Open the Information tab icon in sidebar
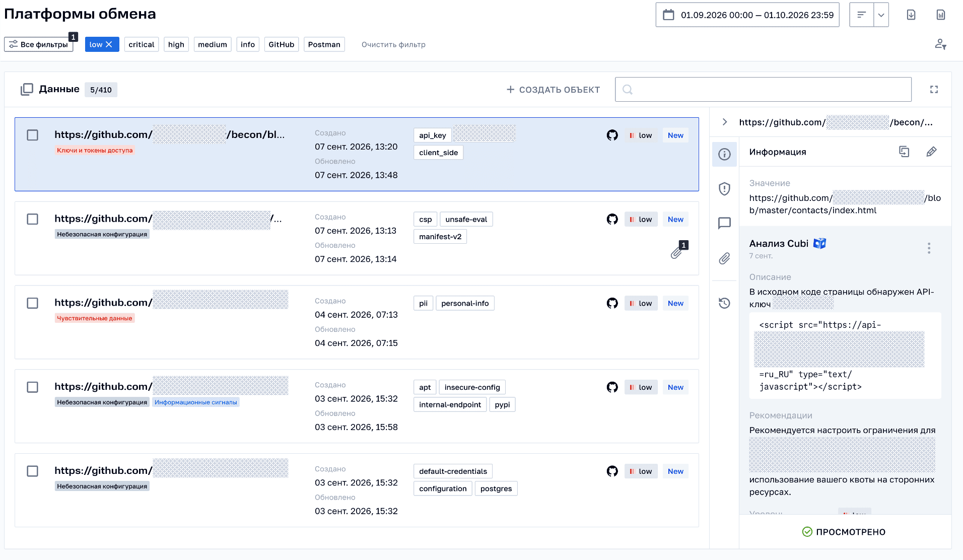963x560 pixels. (x=724, y=154)
